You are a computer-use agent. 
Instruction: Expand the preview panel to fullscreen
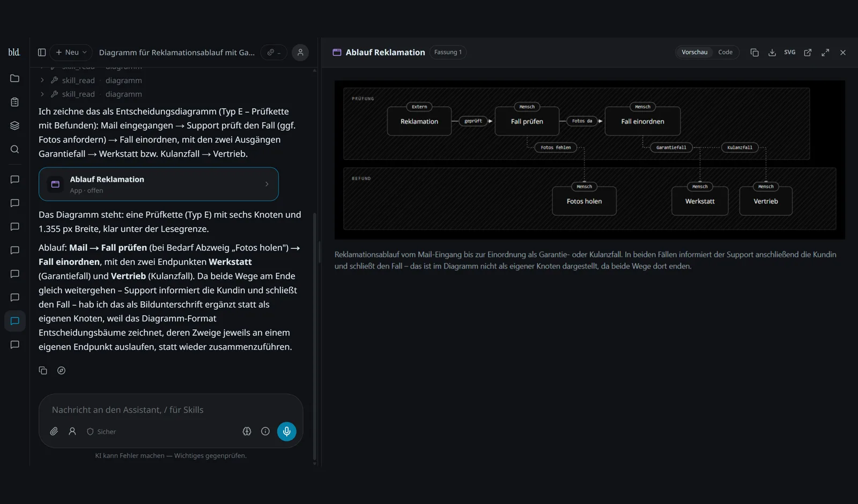tap(825, 52)
